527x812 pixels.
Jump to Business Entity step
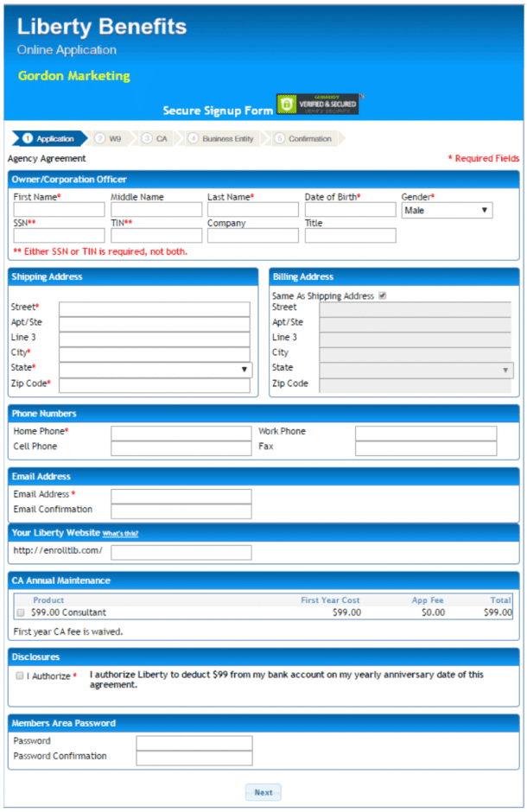223,138
